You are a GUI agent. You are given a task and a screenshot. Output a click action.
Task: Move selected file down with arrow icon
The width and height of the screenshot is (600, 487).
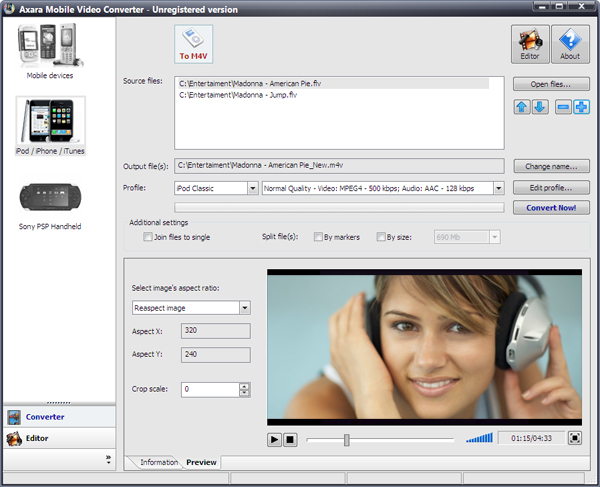(540, 107)
